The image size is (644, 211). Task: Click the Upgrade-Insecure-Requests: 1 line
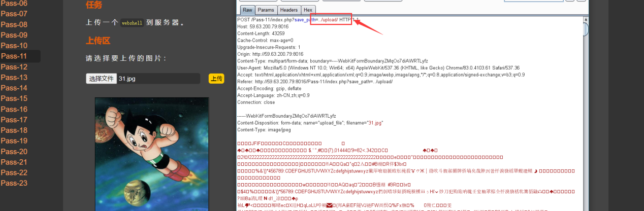point(269,47)
